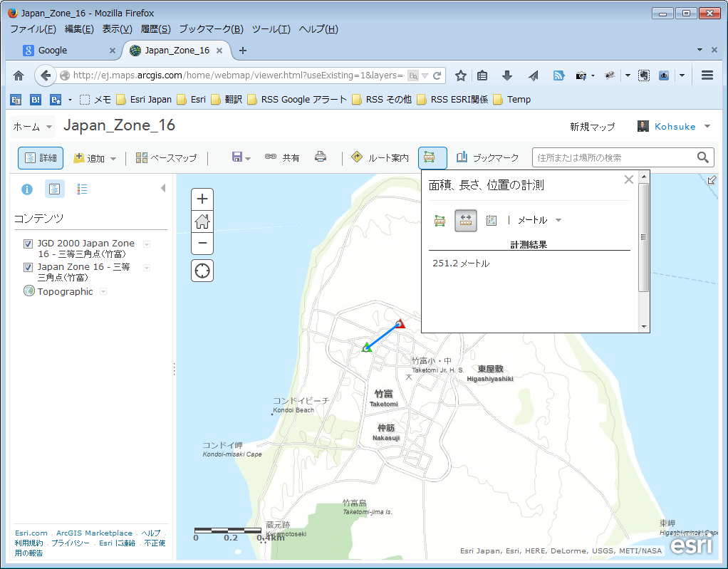Show the About this map info icon
The image size is (728, 569).
[x=27, y=189]
